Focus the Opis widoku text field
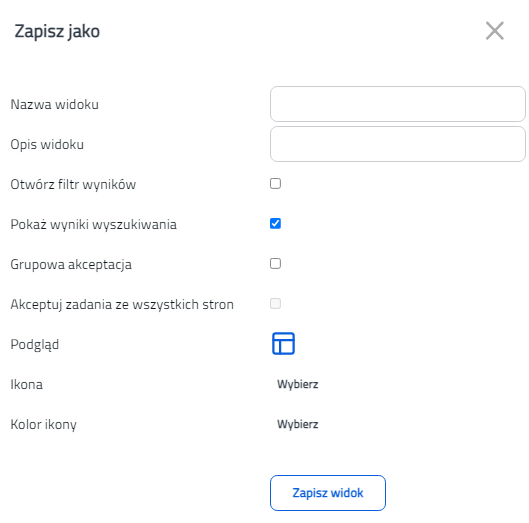529x523 pixels. [x=398, y=144]
